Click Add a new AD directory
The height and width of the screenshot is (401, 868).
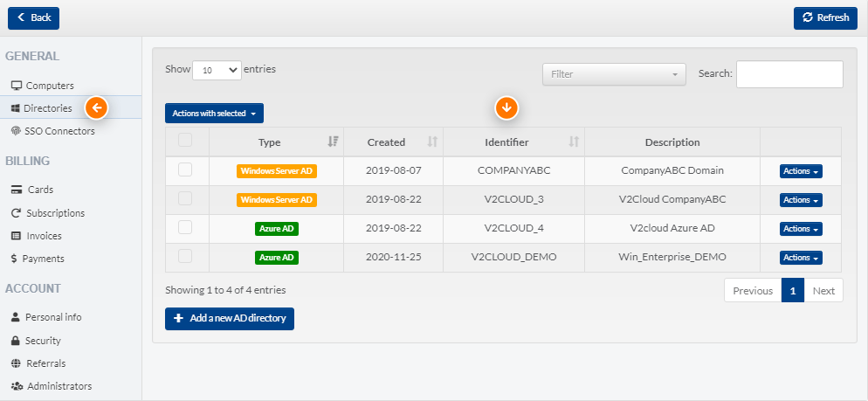229,319
